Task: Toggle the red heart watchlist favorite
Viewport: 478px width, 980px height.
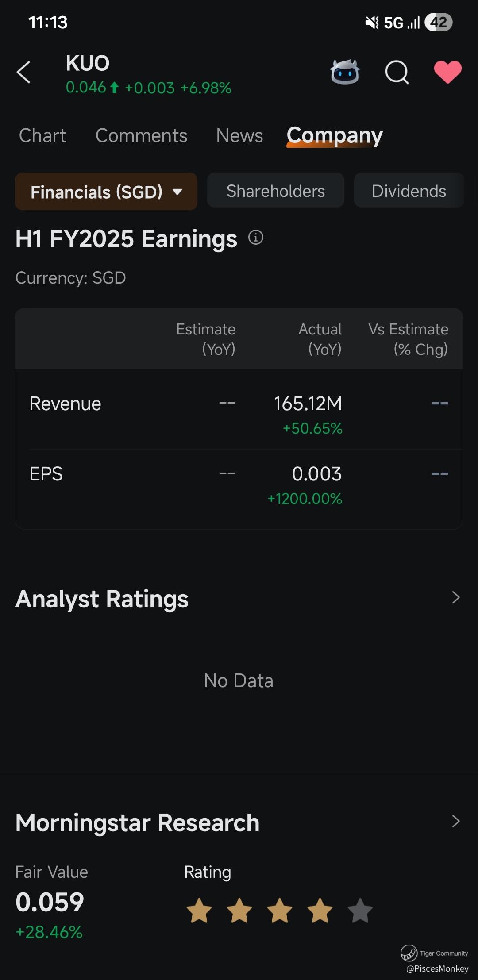Action: (x=447, y=72)
